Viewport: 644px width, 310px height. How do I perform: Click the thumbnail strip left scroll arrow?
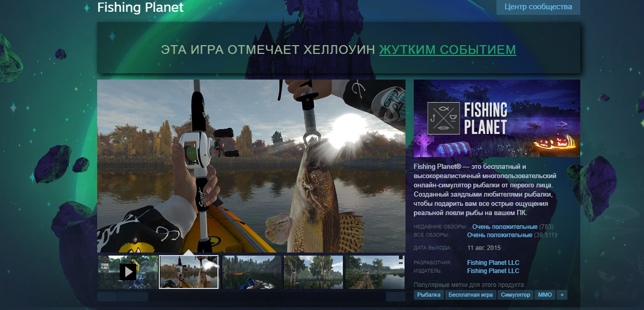pos(106,297)
